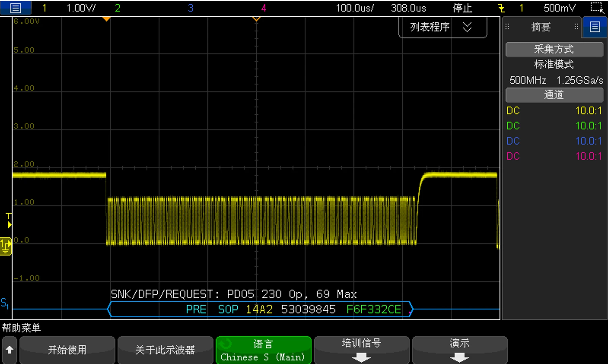
Task: Click the orange trigger time reference marker
Action: pyautogui.click(x=106, y=19)
